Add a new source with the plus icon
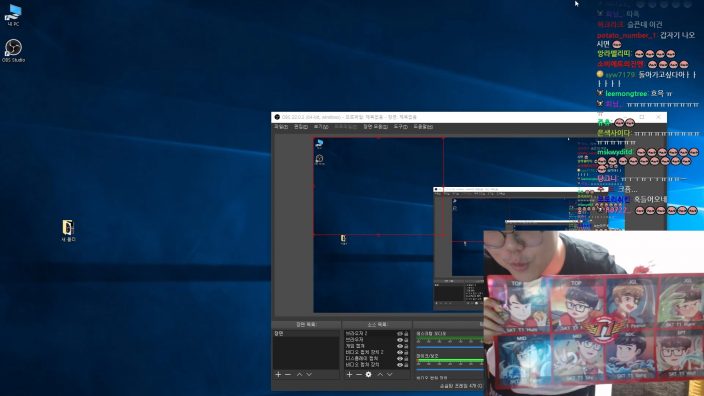 (x=349, y=374)
